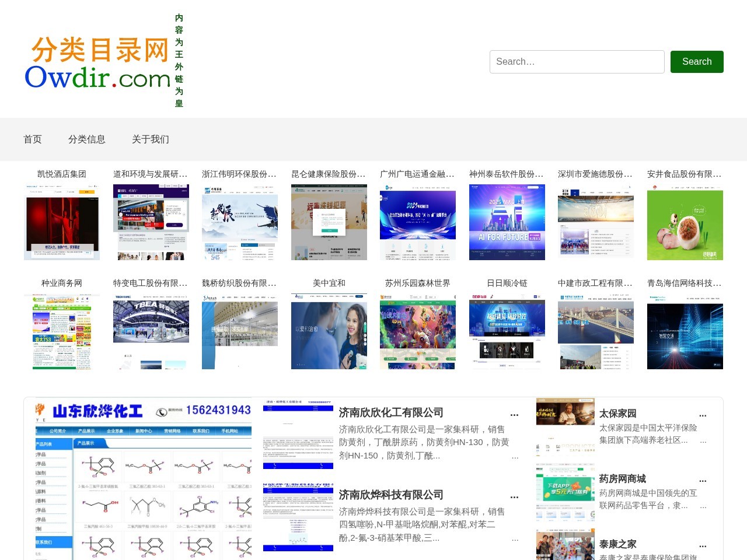The width and height of the screenshot is (747, 560).
Task: Open more options next to 太保家园
Action: [703, 414]
